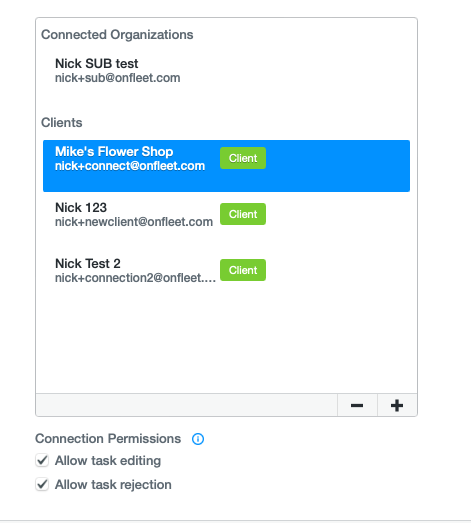Click the minus button to remove connection
Viewport: 471px width, 523px height.
[x=357, y=405]
